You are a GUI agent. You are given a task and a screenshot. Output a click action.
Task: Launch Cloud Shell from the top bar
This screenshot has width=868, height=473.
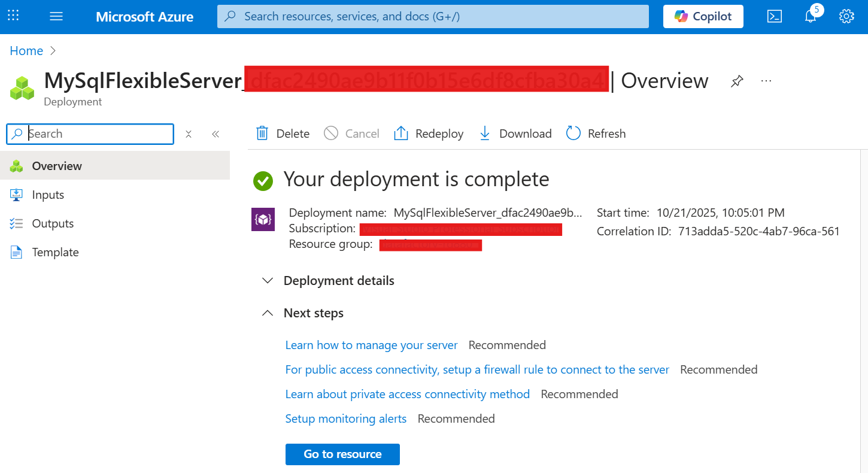coord(775,16)
